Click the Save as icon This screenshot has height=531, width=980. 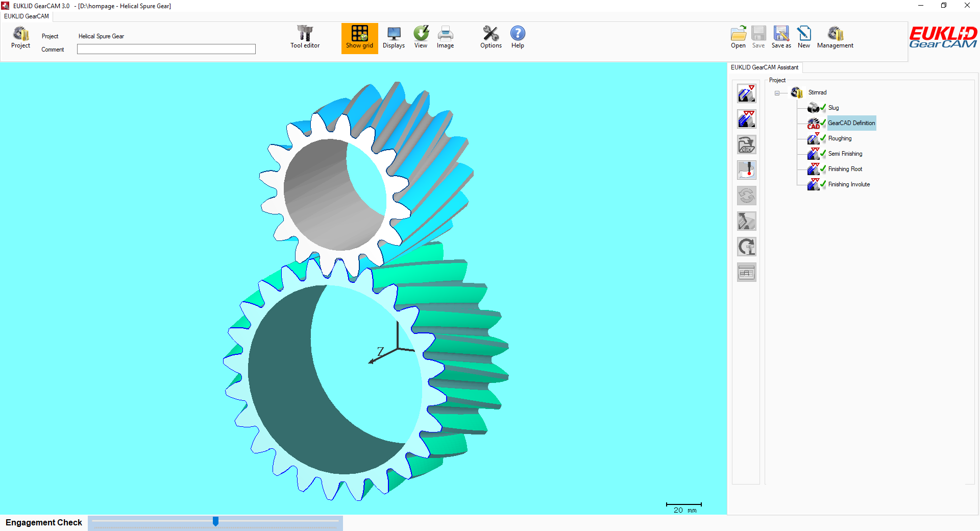(x=781, y=37)
